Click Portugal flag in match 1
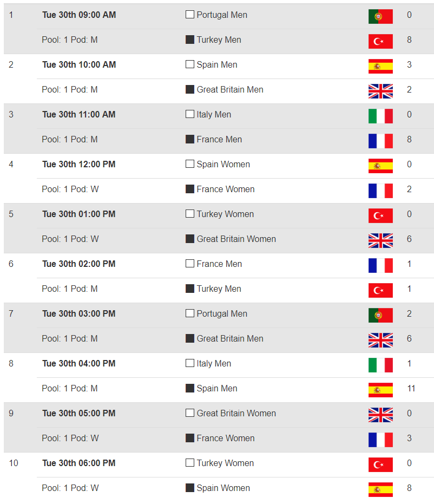This screenshot has width=434, height=504. point(380,16)
